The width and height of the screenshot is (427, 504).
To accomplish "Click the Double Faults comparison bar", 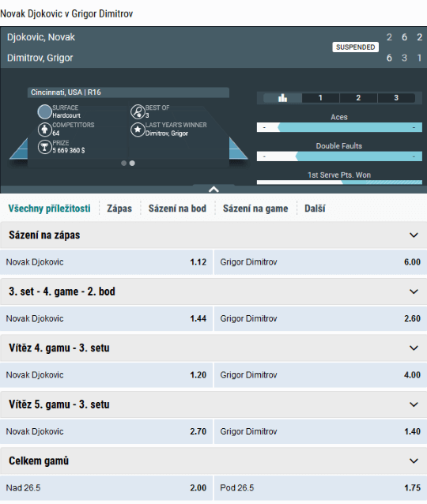I will 339,156.
